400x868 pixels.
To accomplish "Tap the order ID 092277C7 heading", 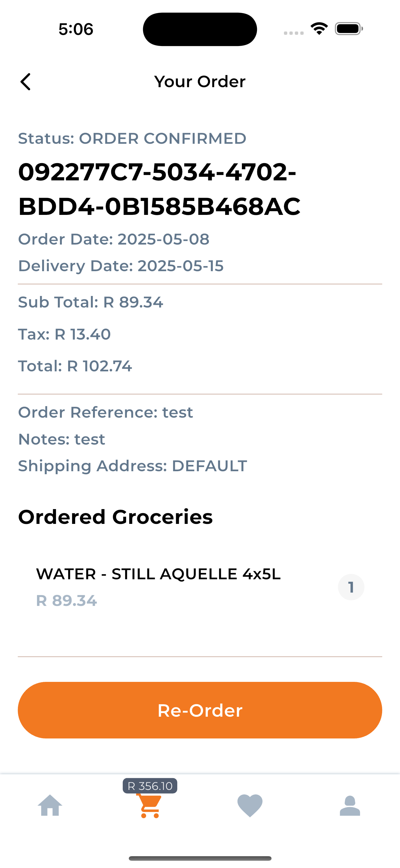I will [x=159, y=189].
